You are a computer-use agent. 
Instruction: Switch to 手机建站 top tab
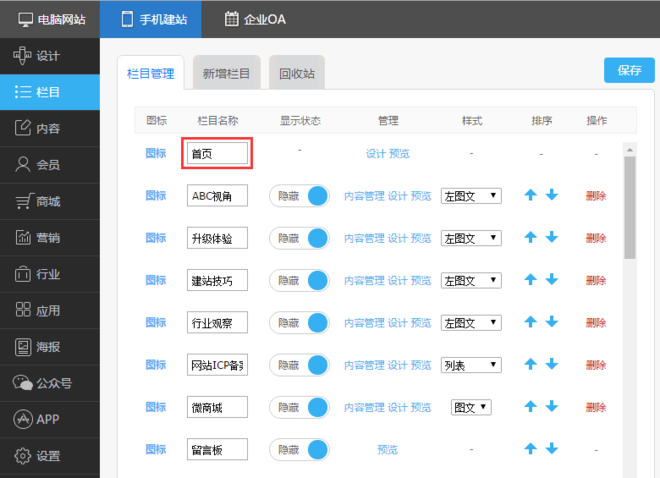[151, 19]
